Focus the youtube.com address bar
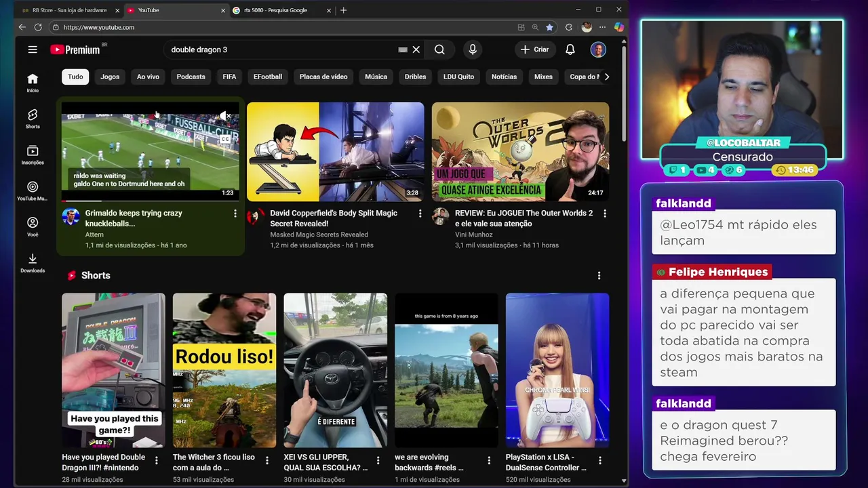 pyautogui.click(x=281, y=27)
